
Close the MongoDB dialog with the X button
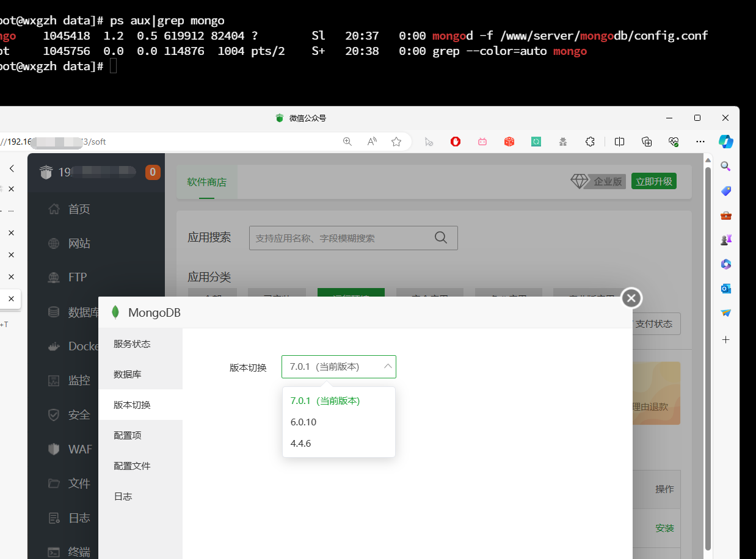click(x=631, y=298)
